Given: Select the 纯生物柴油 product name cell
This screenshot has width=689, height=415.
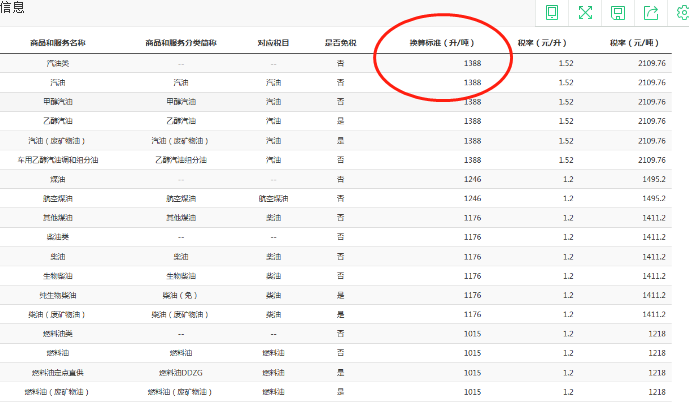Looking at the screenshot, I should point(58,294).
